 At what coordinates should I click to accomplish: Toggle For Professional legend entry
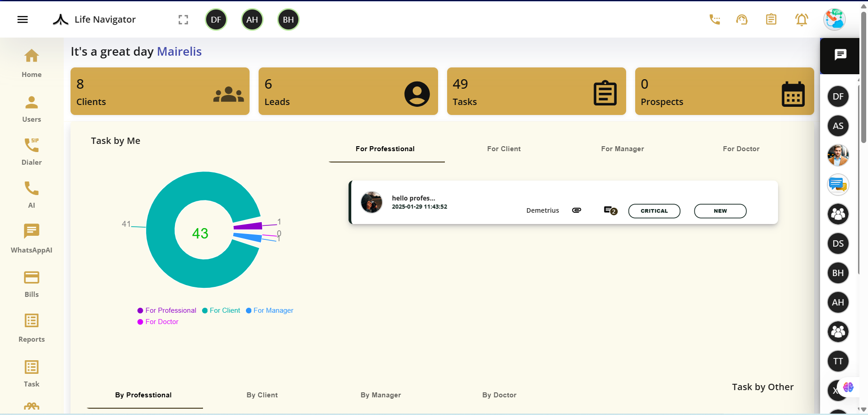point(167,310)
